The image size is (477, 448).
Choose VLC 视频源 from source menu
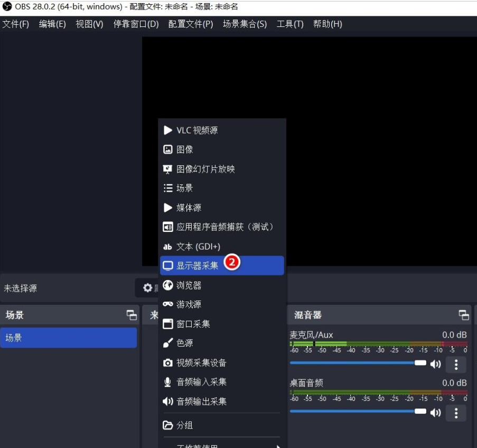pos(222,130)
